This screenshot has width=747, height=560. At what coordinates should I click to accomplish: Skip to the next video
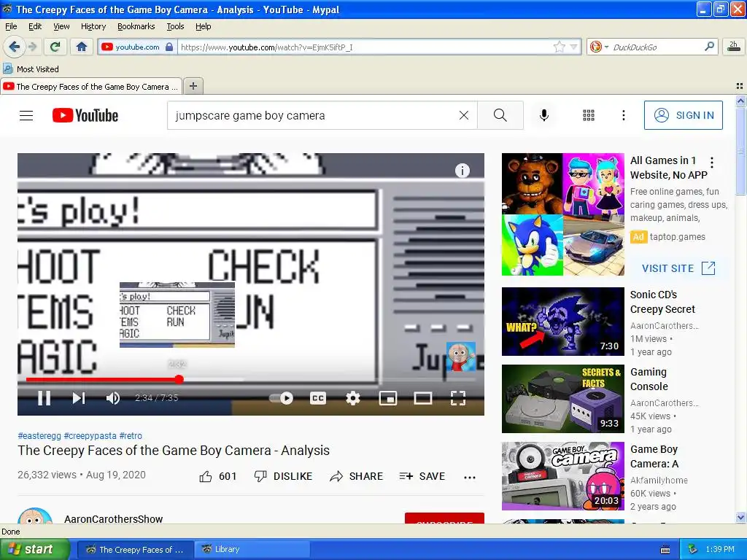tap(79, 397)
